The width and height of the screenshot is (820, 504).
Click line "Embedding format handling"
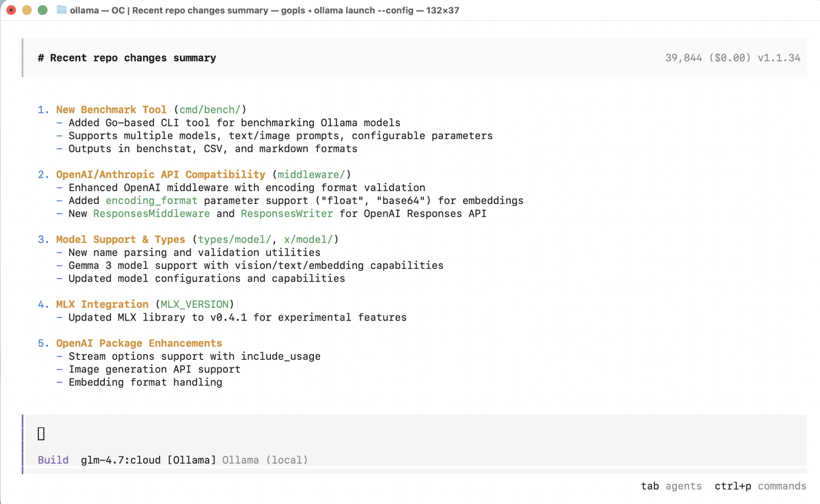tap(146, 382)
